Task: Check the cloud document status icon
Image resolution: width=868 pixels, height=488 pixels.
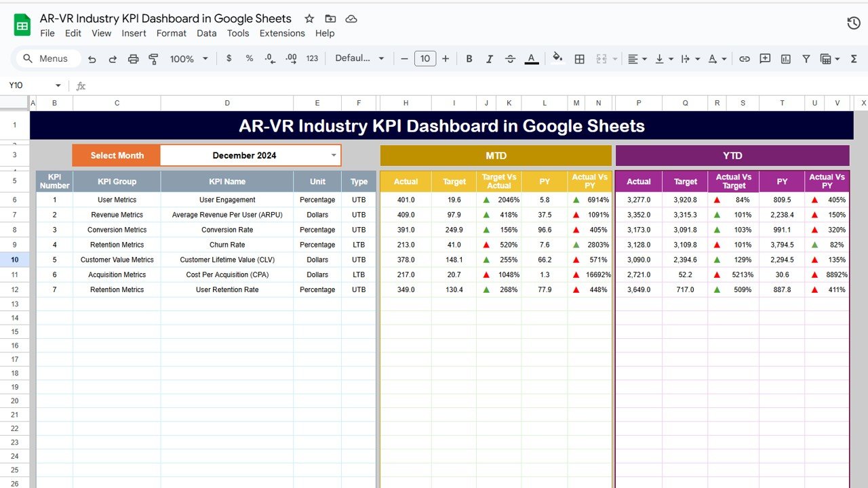Action: 351,19
